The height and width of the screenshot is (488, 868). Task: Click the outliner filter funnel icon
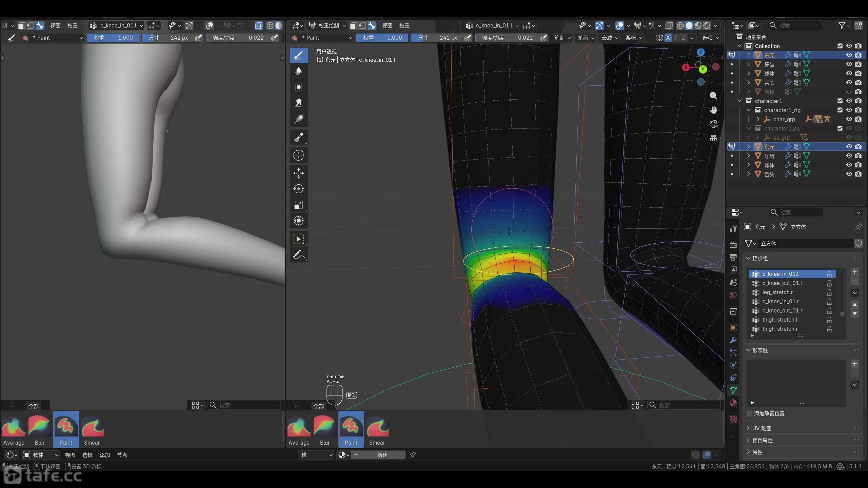[x=842, y=26]
